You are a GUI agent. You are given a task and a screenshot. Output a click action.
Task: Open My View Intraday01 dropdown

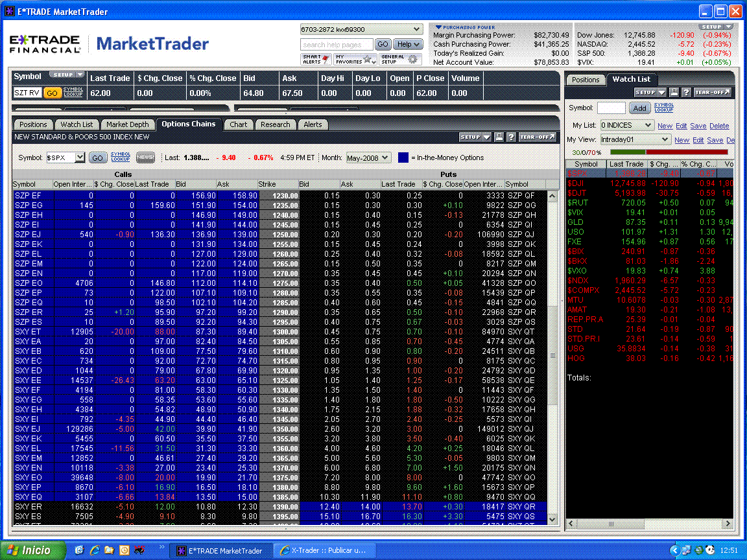(635, 139)
